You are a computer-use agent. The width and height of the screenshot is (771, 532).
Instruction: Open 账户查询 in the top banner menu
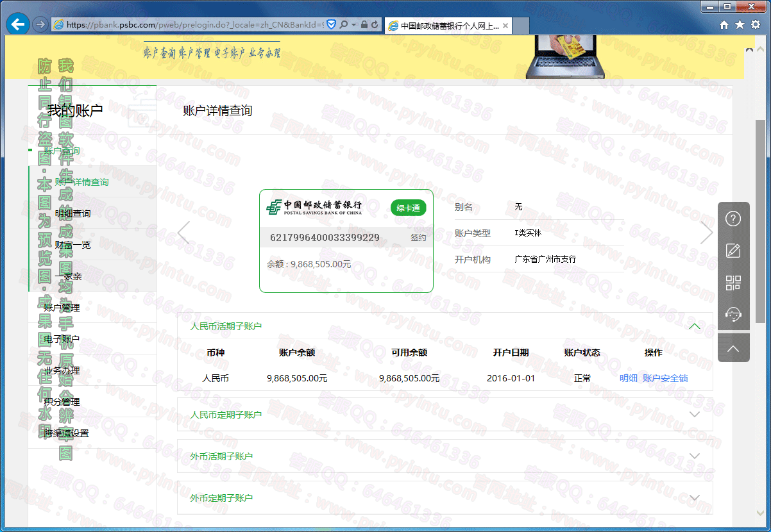click(159, 53)
